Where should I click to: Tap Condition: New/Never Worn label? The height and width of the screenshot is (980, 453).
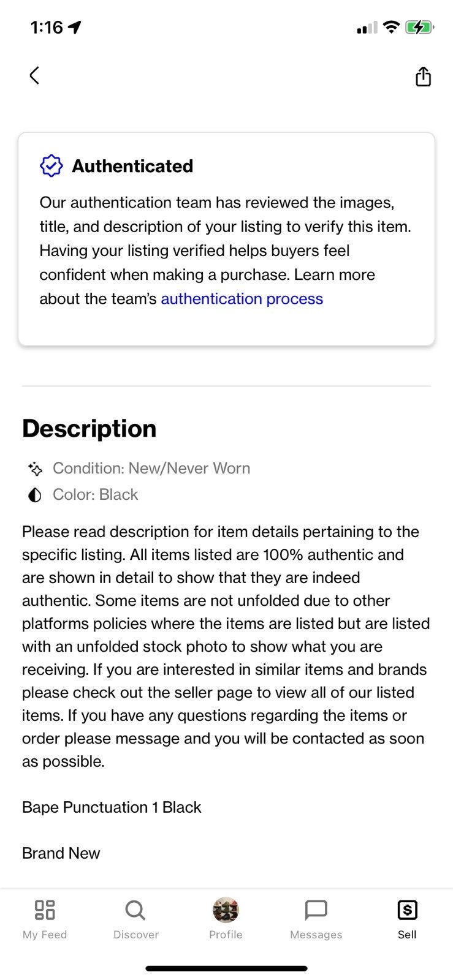(151, 469)
